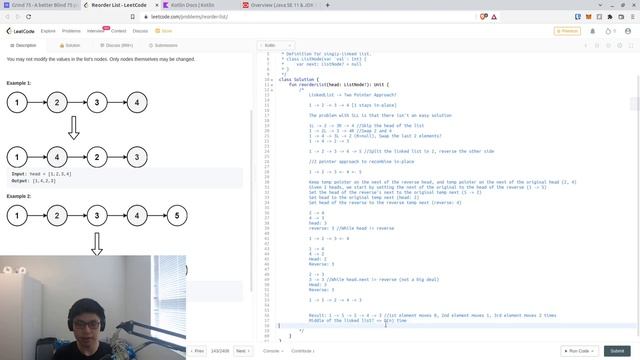Open the browser tab list chevron
This screenshot has width=640, height=360.
(600, 5)
